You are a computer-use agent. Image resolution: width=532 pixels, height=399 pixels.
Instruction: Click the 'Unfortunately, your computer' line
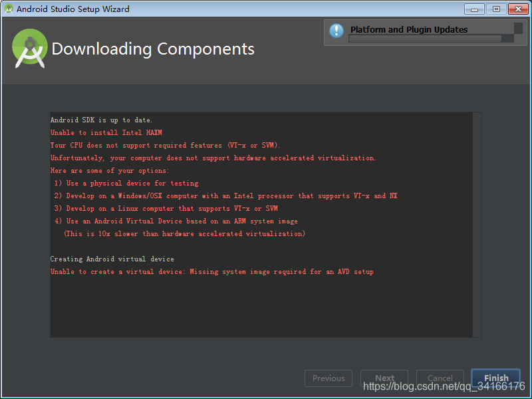213,158
